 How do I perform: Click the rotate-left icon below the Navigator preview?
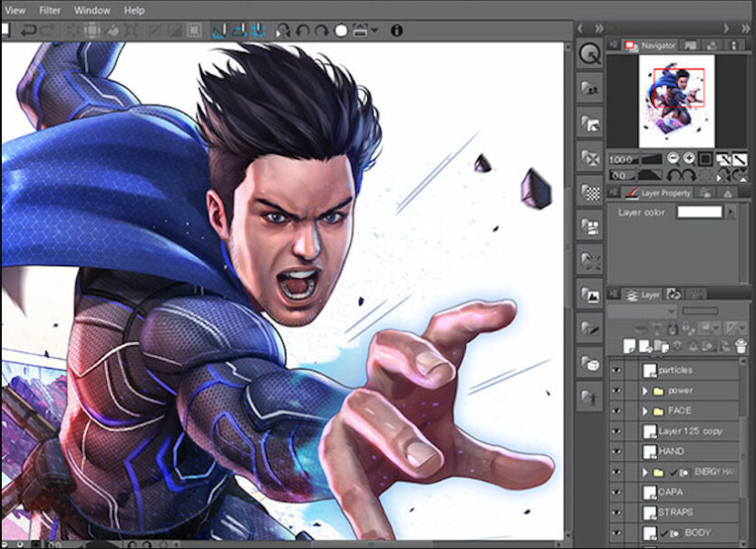tap(672, 174)
